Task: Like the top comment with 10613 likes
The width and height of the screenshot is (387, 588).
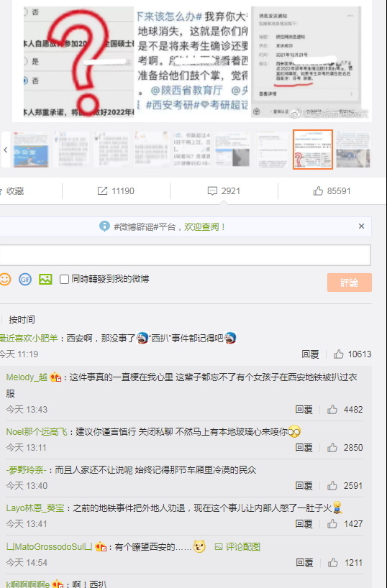Action: [339, 354]
